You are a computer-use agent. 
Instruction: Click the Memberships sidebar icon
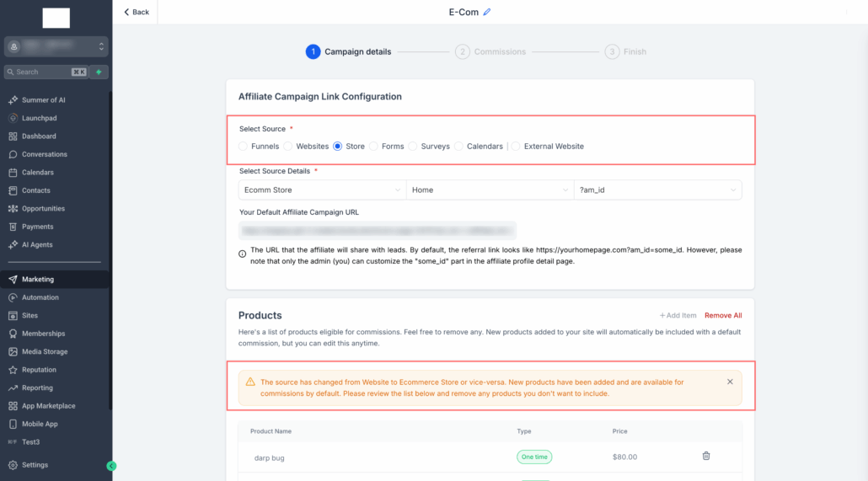click(x=13, y=334)
